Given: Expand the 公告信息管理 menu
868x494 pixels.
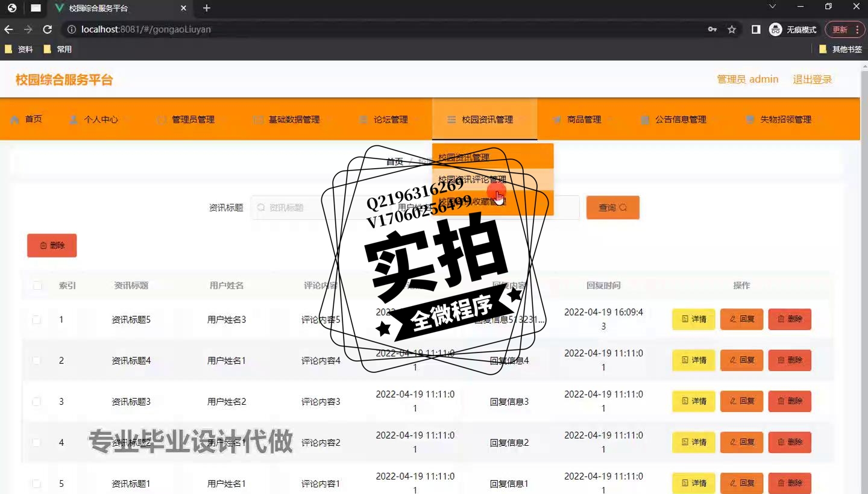Looking at the screenshot, I should [677, 119].
